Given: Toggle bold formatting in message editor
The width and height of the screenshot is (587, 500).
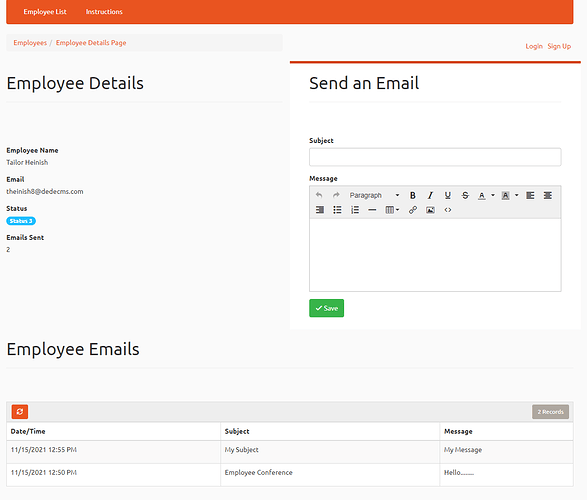Looking at the screenshot, I should (413, 195).
